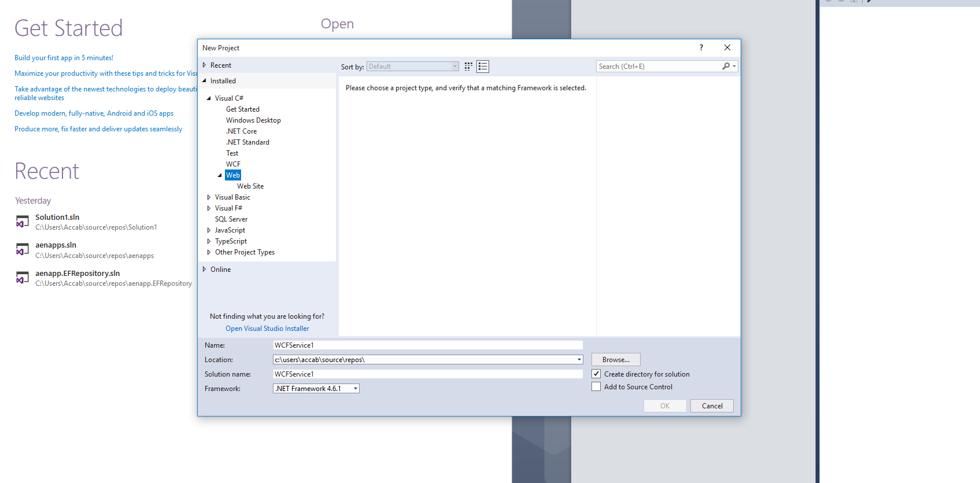Open the Framework version dropdown
Screen dimensions: 980x483
(x=316, y=389)
